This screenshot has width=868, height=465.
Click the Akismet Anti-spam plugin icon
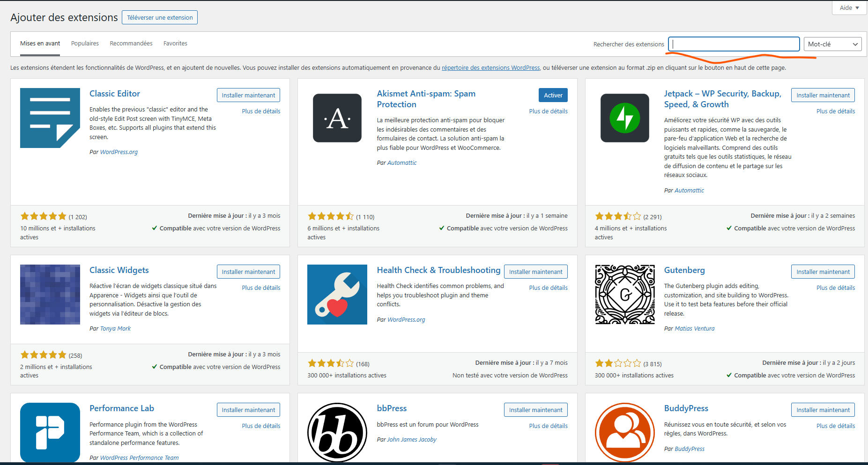coord(337,118)
